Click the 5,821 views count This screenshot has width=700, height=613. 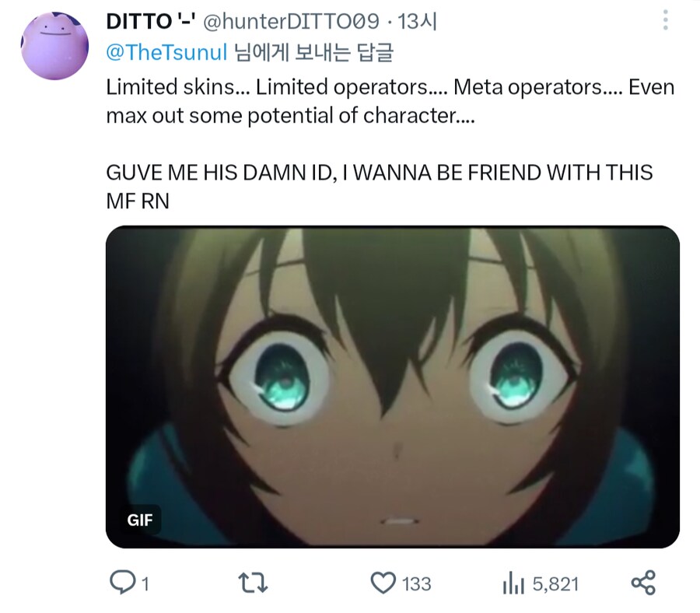555,584
